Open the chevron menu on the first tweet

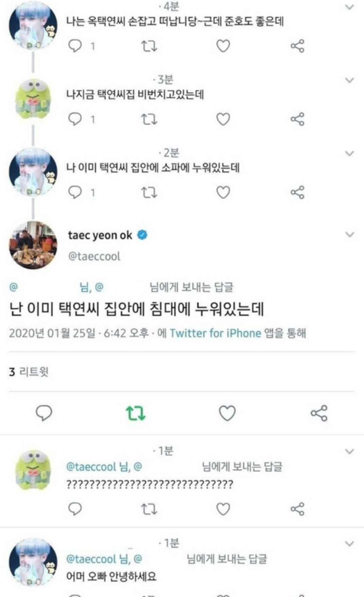tap(349, 6)
